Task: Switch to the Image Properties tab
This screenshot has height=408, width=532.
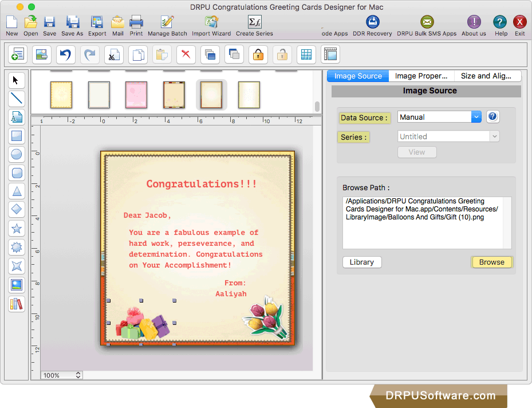Action: [421, 76]
